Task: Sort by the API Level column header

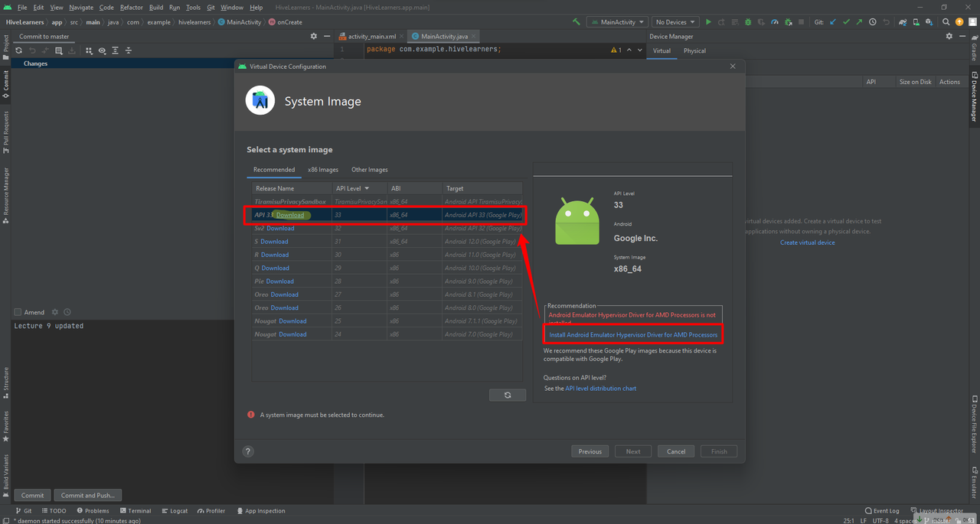Action: (359, 188)
